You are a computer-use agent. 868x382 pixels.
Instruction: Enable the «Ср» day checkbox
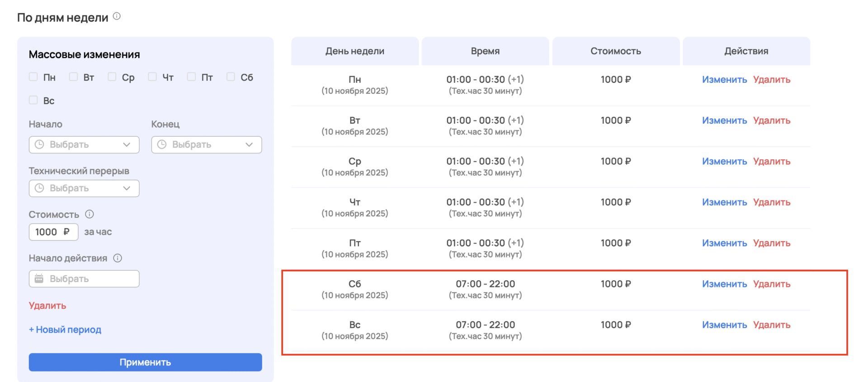coord(112,77)
